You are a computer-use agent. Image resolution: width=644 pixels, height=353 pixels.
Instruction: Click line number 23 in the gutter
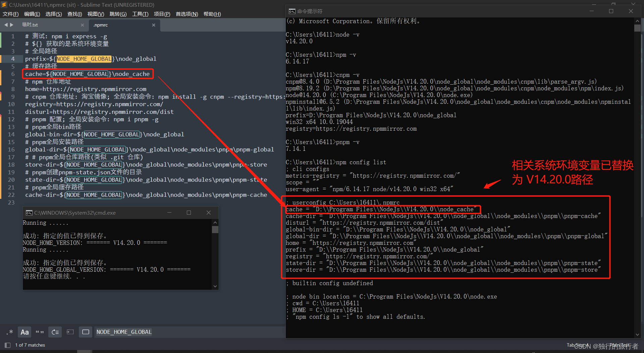11,203
